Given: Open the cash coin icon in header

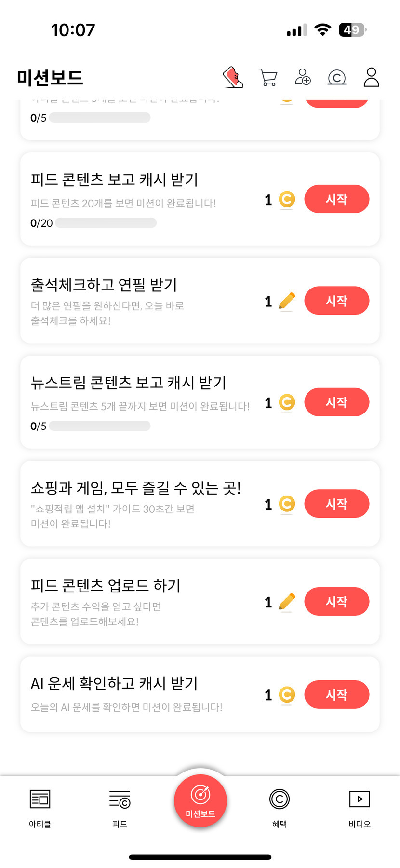Looking at the screenshot, I should tap(337, 77).
